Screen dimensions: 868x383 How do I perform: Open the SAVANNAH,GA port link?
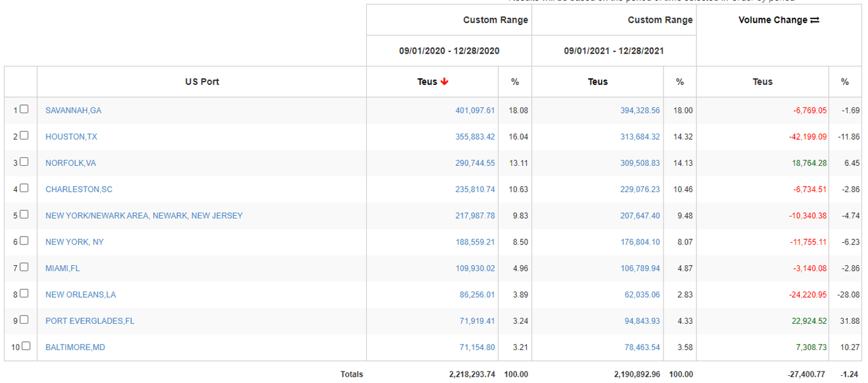tap(73, 110)
